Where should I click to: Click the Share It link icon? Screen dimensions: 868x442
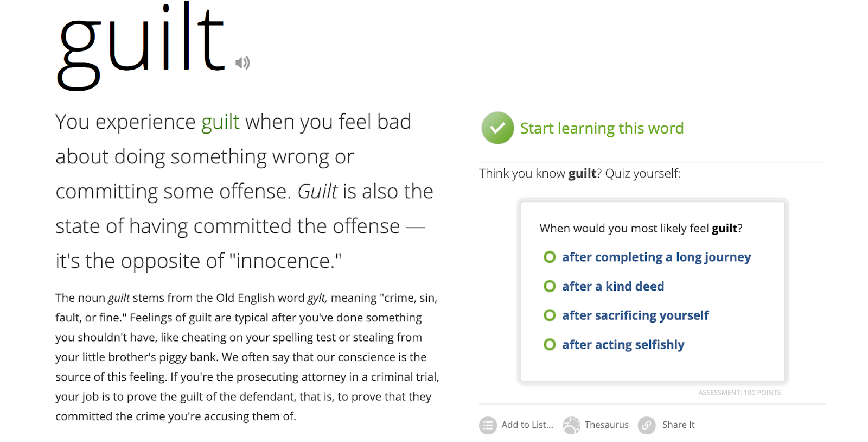(647, 425)
